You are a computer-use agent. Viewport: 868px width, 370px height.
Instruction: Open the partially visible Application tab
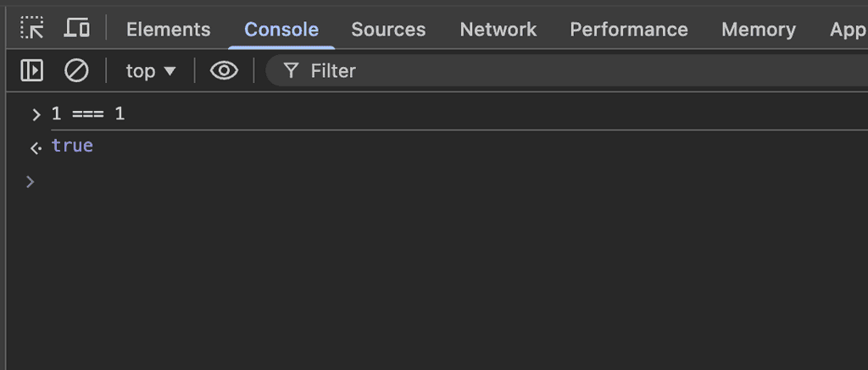pos(848,30)
